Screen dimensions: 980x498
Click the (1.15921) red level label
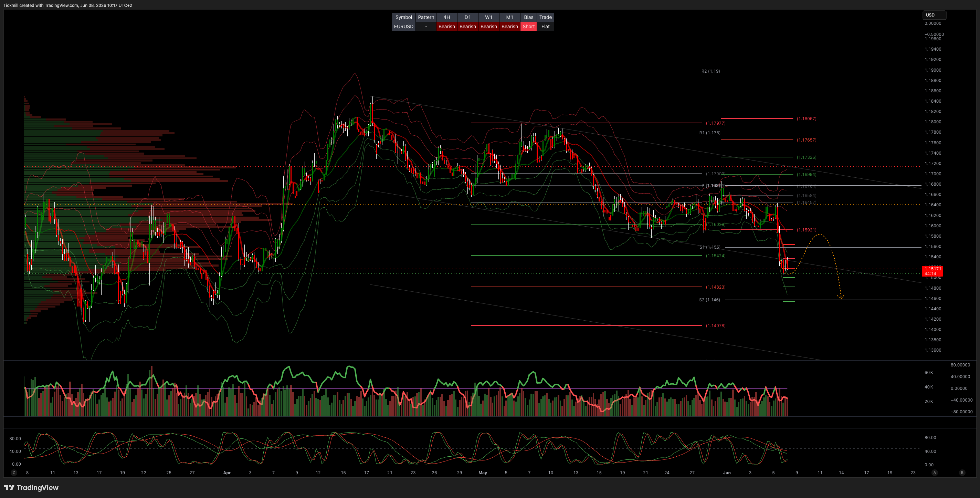pos(807,230)
